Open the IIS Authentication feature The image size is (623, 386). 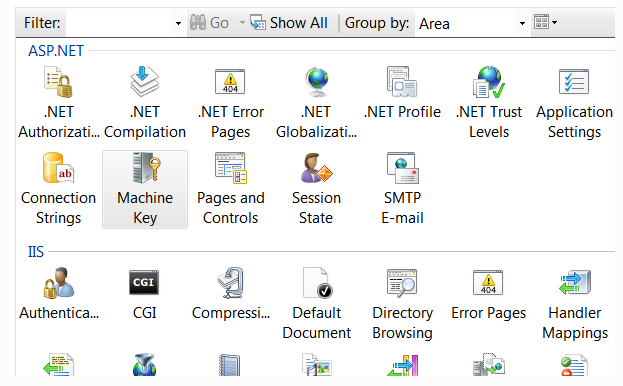(59, 294)
